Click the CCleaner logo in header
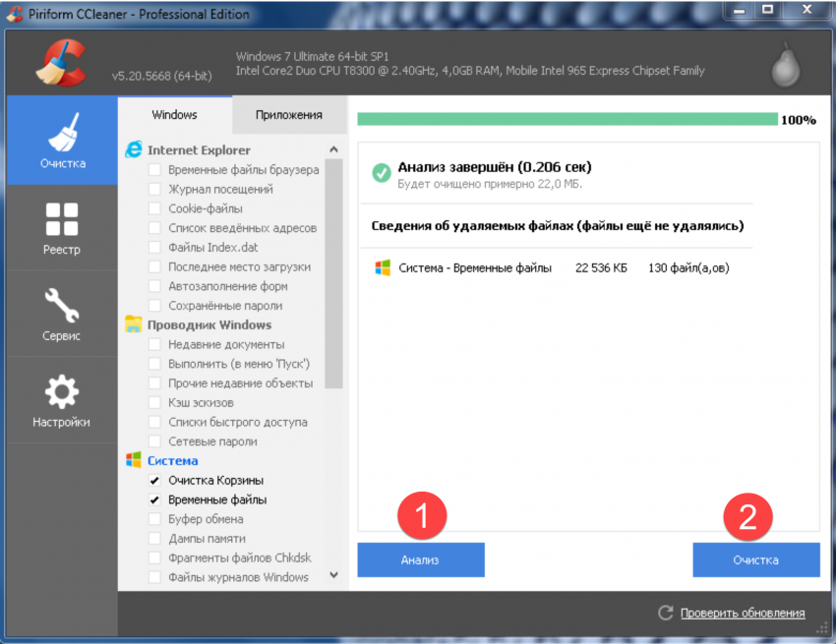This screenshot has width=836, height=644. point(61,63)
